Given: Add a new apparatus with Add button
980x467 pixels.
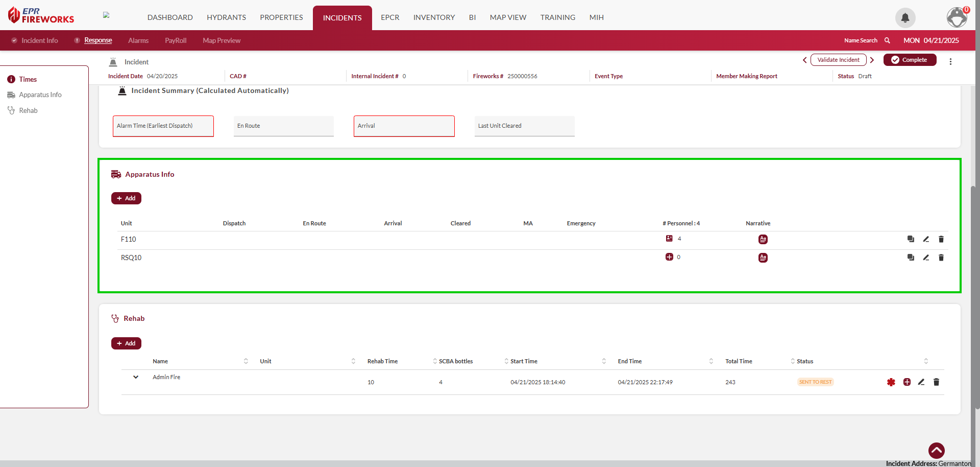Looking at the screenshot, I should pyautogui.click(x=126, y=198).
